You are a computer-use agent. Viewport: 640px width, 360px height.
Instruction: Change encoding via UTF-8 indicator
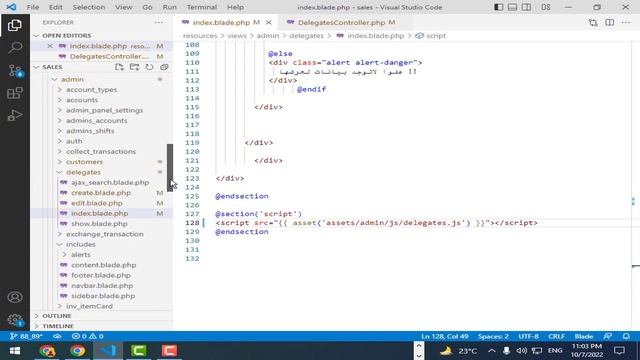529,336
